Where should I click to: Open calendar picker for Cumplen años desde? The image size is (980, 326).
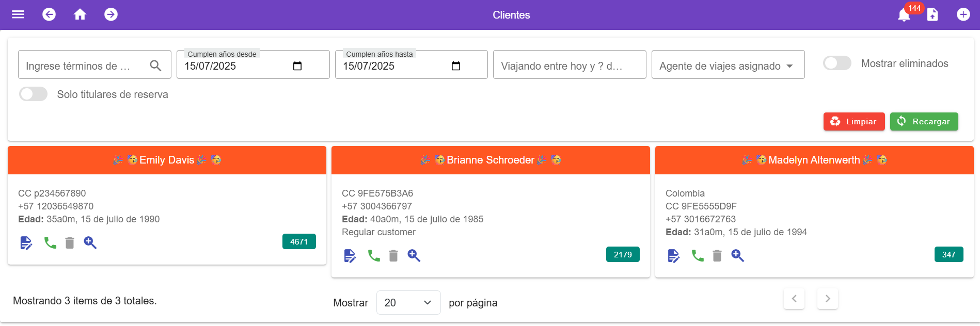pyautogui.click(x=297, y=66)
